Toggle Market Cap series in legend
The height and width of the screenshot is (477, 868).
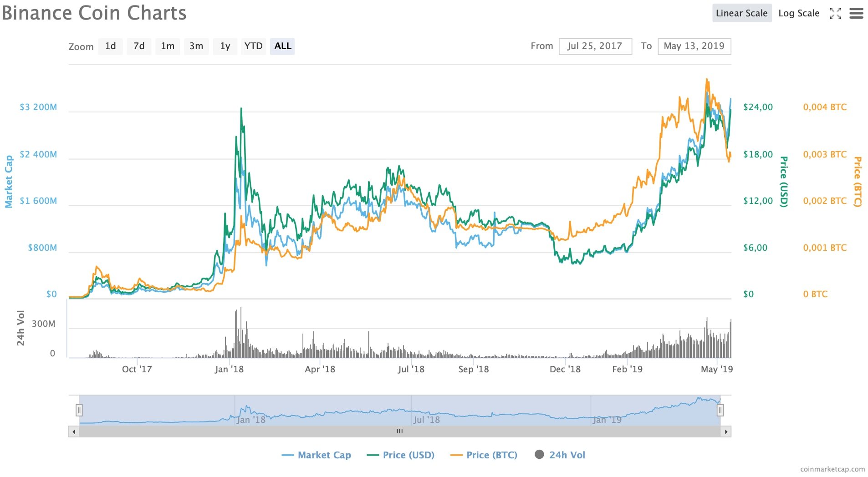pos(317,455)
